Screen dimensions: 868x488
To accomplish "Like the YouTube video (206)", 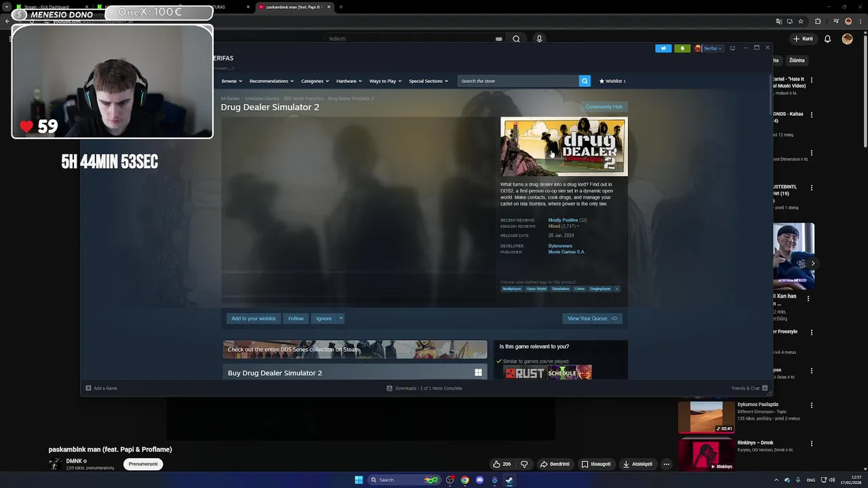I will coord(502,464).
